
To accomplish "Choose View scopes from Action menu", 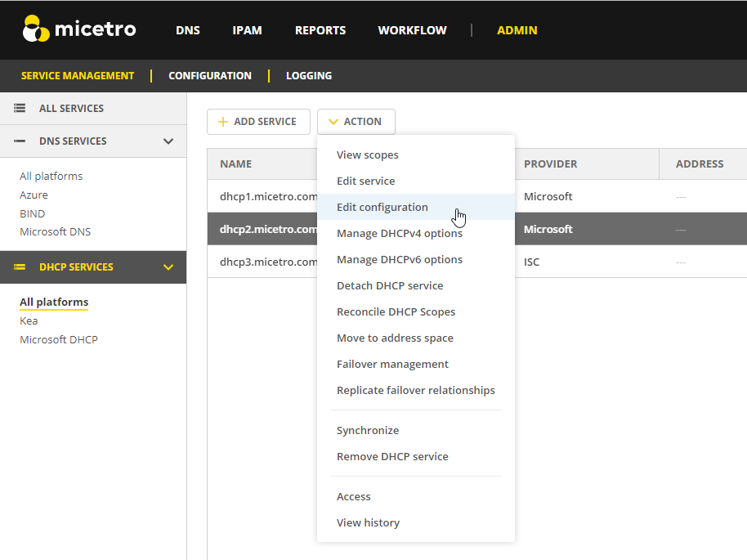I will pos(416,155).
